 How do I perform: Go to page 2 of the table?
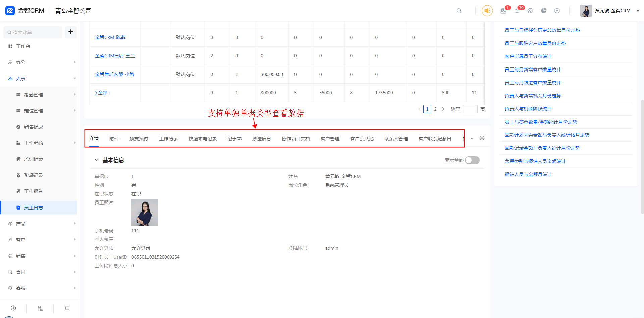[x=435, y=109]
